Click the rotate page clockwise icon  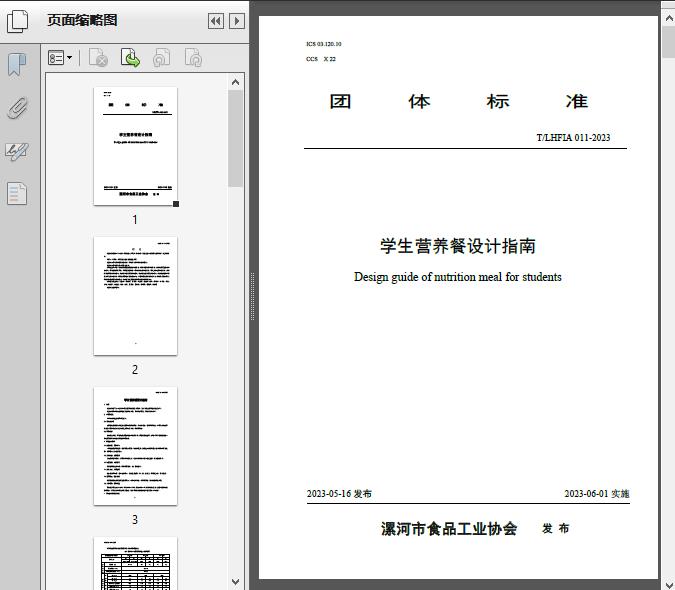click(193, 58)
